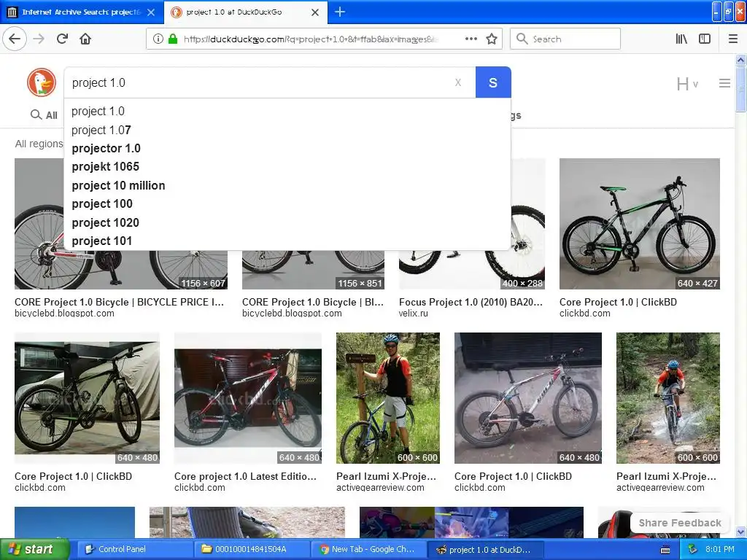This screenshot has width=747, height=560.
Task: Switch to Control Panel taskbar window
Action: click(135, 549)
